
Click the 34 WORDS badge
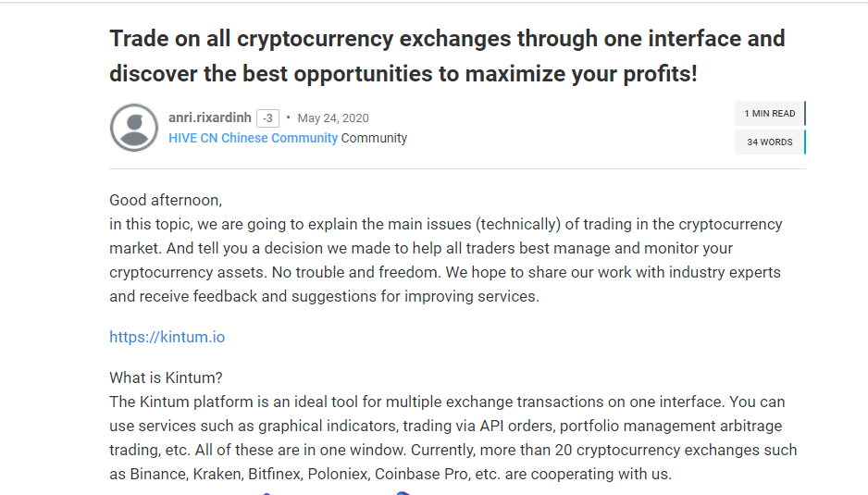coord(769,142)
